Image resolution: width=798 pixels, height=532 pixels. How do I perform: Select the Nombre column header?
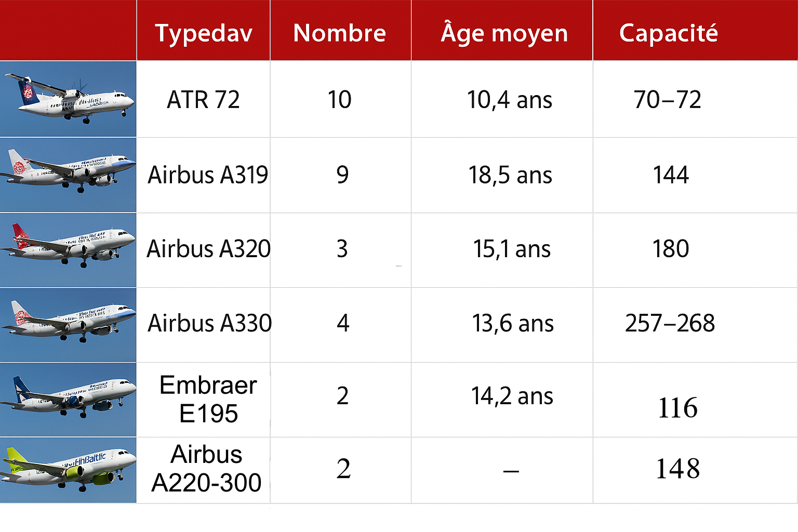point(340,33)
